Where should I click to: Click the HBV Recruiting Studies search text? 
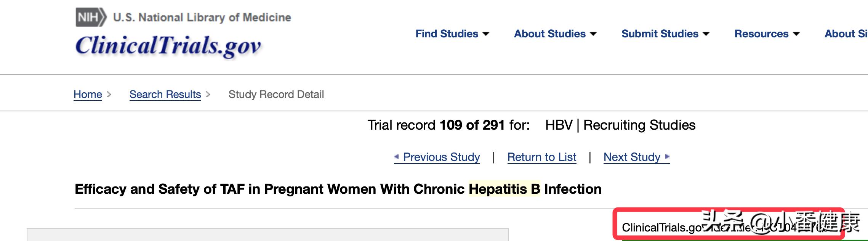point(620,125)
